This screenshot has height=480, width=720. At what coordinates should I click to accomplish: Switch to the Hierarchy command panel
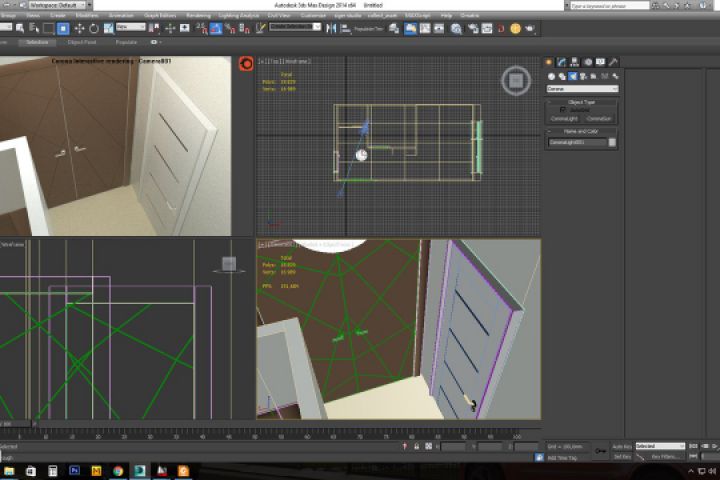(x=574, y=62)
